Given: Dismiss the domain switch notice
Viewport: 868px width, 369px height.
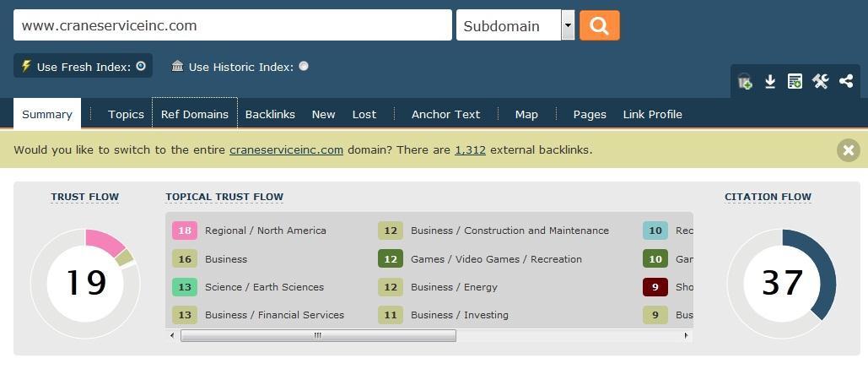Looking at the screenshot, I should (848, 150).
